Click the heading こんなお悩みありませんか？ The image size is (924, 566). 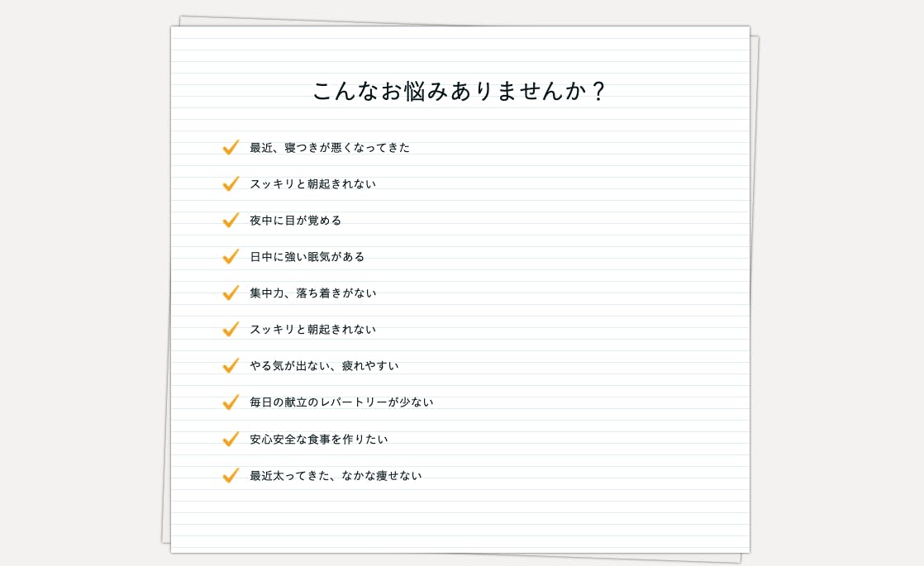[460, 91]
